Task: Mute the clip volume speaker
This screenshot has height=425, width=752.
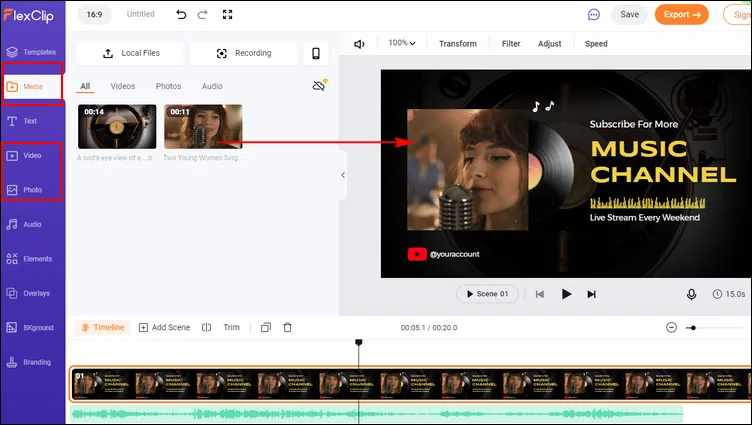Action: point(359,44)
